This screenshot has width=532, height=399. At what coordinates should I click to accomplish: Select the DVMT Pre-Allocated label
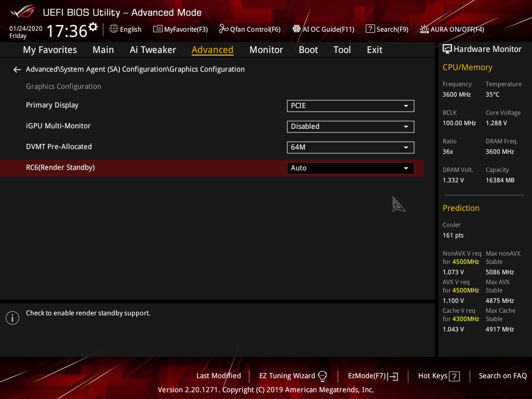pos(59,147)
